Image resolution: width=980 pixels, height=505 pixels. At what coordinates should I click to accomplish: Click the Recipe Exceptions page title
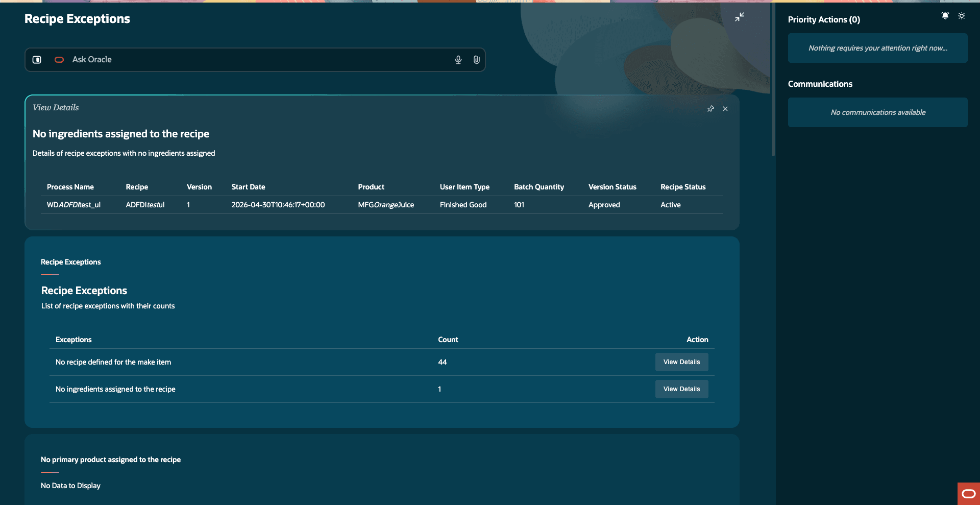tap(77, 19)
